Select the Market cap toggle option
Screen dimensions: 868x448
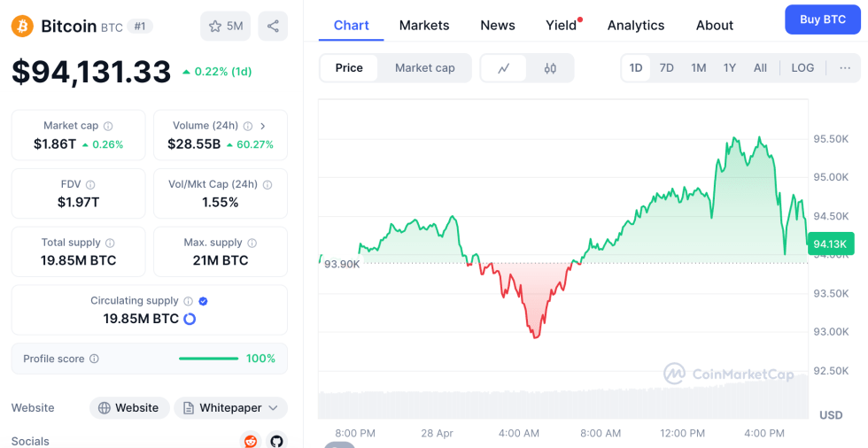[x=424, y=68]
